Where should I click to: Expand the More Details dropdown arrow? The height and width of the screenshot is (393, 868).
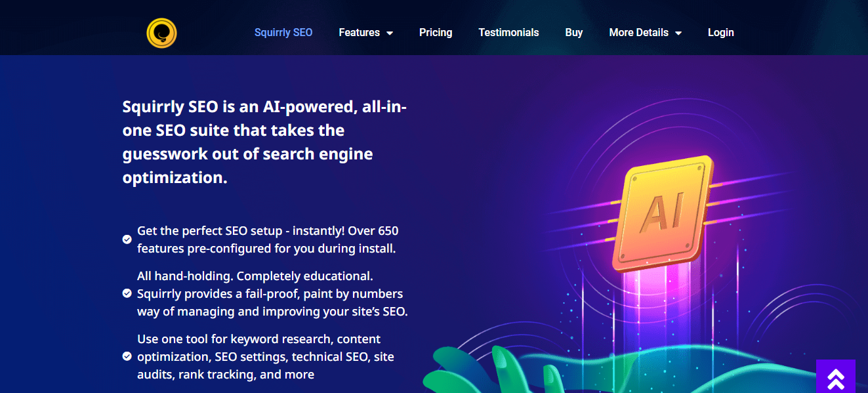click(x=678, y=33)
